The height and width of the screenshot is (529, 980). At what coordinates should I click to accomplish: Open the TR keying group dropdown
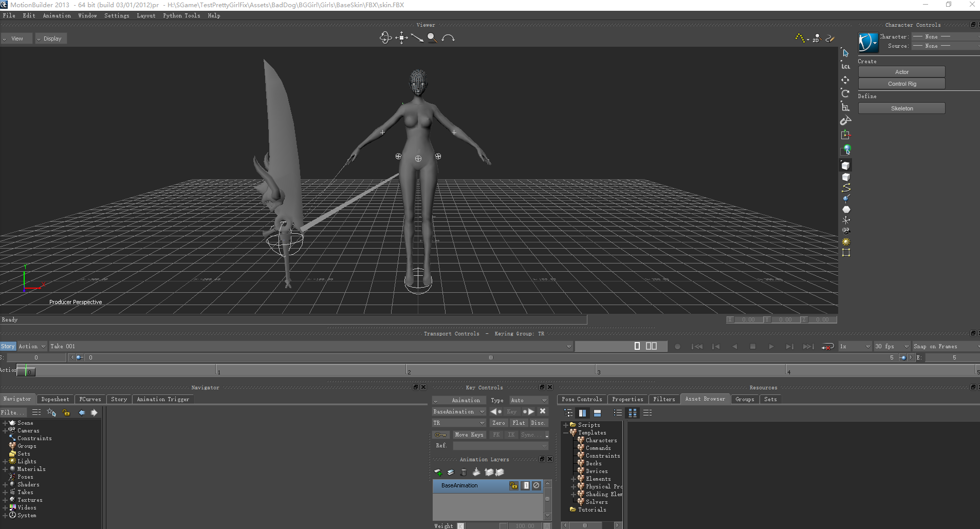point(459,423)
